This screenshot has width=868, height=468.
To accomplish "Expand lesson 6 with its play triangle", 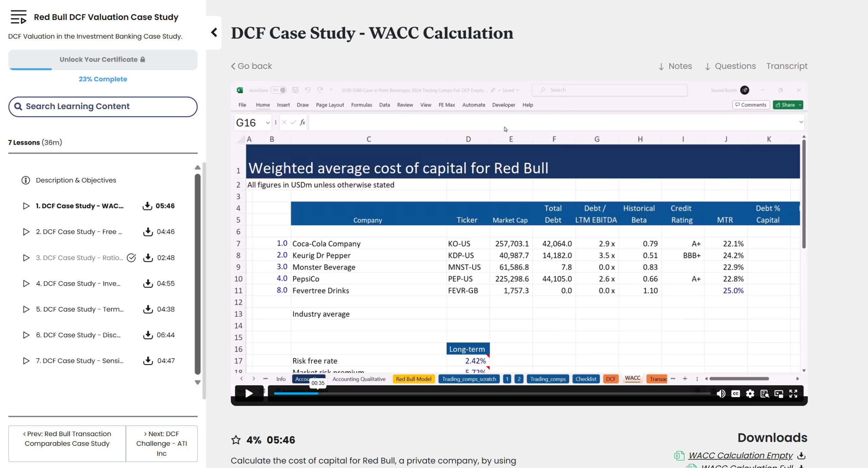I will click(26, 335).
